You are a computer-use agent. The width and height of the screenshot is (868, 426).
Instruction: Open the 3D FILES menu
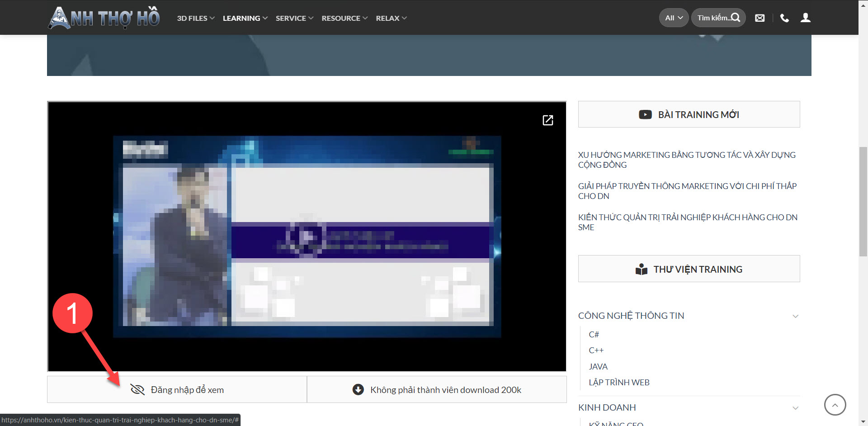[x=195, y=18]
